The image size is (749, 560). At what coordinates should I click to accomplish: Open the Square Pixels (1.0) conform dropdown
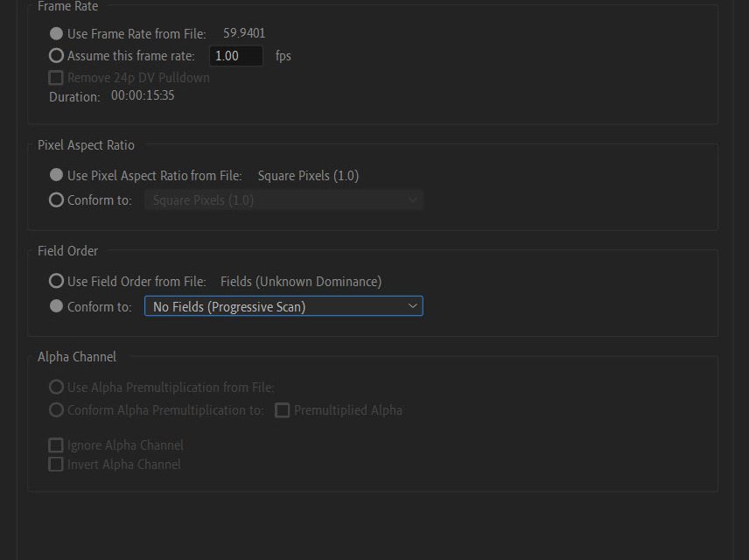click(283, 200)
